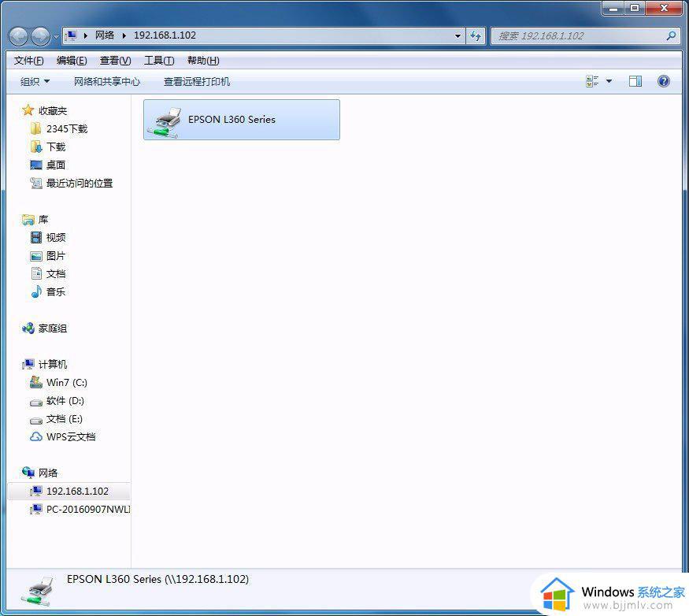Click the computer icon in the address bar
This screenshot has width=689, height=616.
coord(72,35)
